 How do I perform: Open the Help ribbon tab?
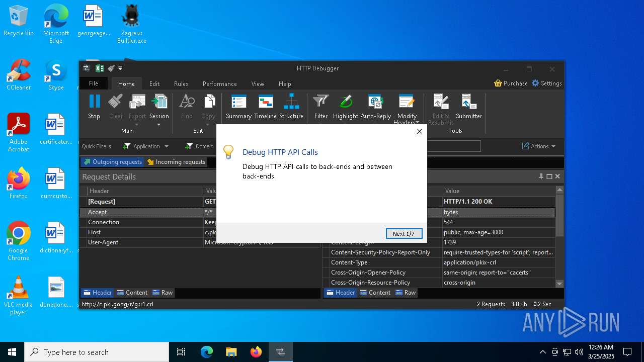pyautogui.click(x=285, y=84)
